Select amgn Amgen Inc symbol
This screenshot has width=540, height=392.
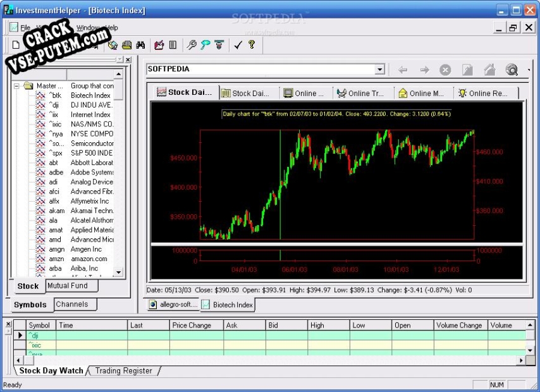tap(74, 249)
